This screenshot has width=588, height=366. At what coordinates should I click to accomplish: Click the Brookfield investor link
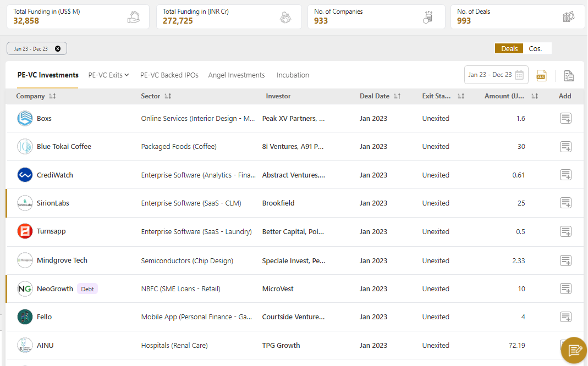278,203
